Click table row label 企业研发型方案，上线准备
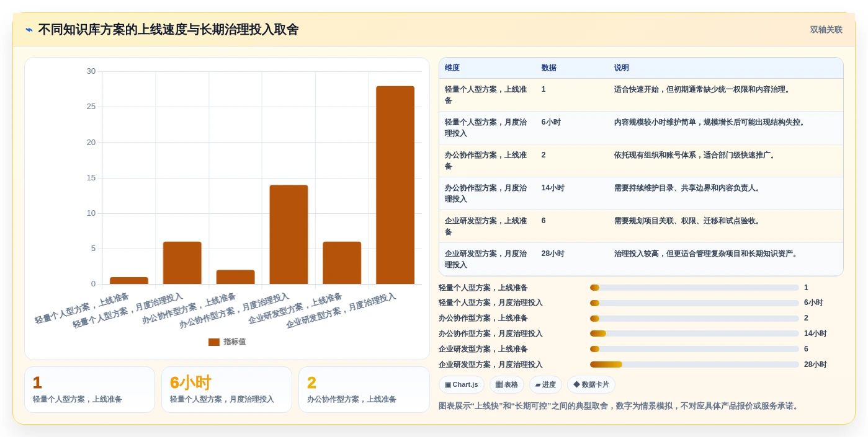 point(486,226)
